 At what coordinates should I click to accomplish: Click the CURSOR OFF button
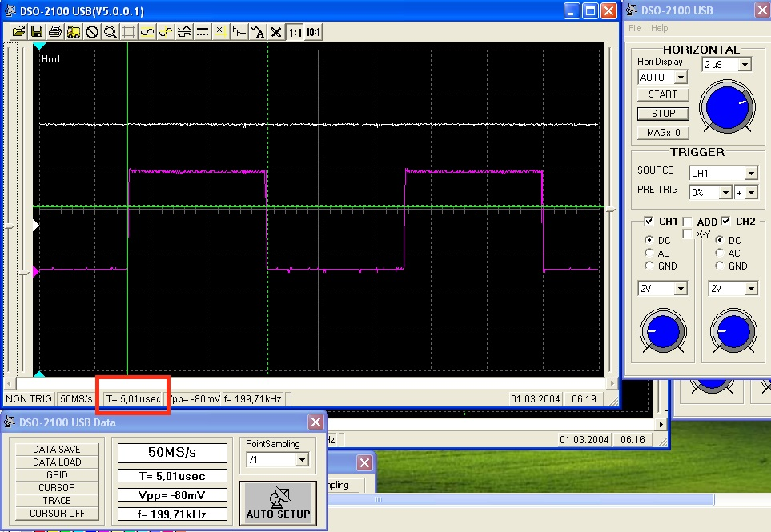point(57,514)
